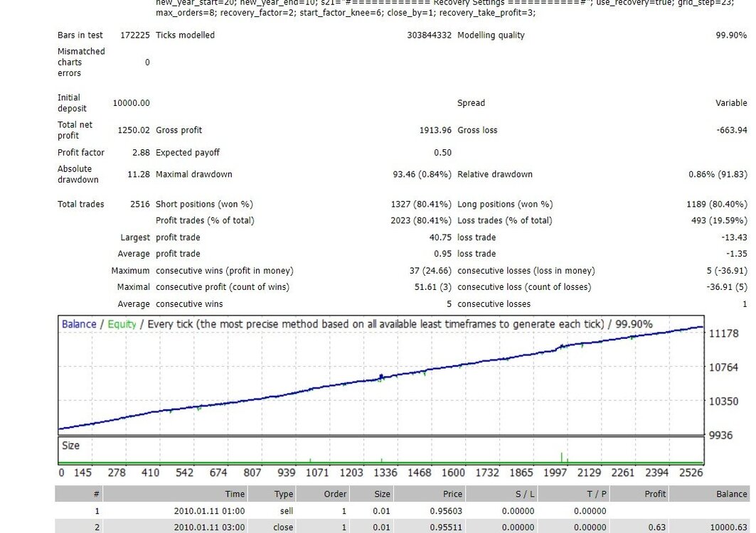This screenshot has height=533, width=756.
Task: Click the 2526 tick label under chart
Action: [691, 473]
